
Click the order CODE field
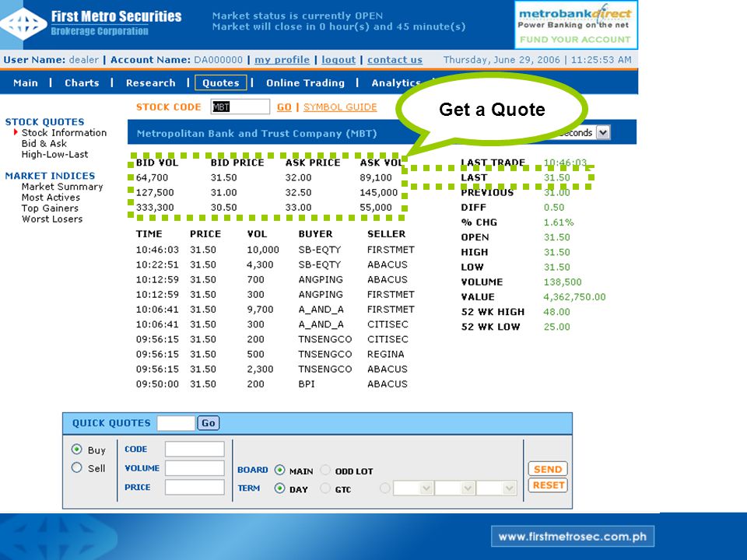click(195, 449)
